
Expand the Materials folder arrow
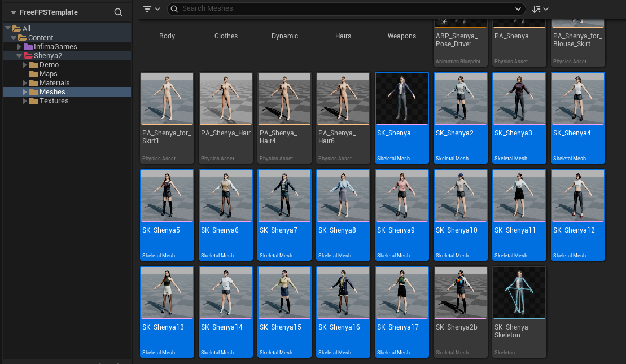click(x=25, y=83)
